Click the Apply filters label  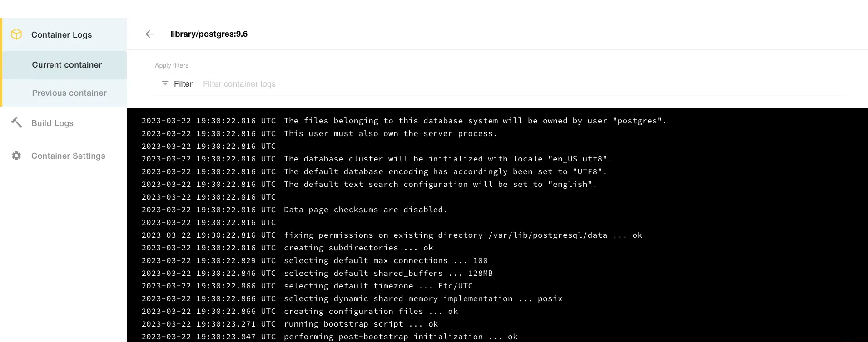point(172,65)
